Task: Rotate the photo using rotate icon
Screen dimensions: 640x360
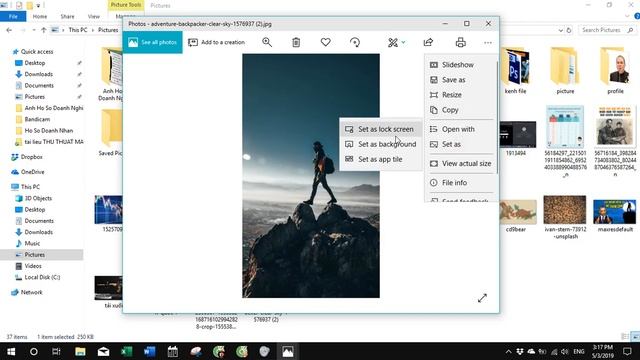Action: (x=355, y=42)
